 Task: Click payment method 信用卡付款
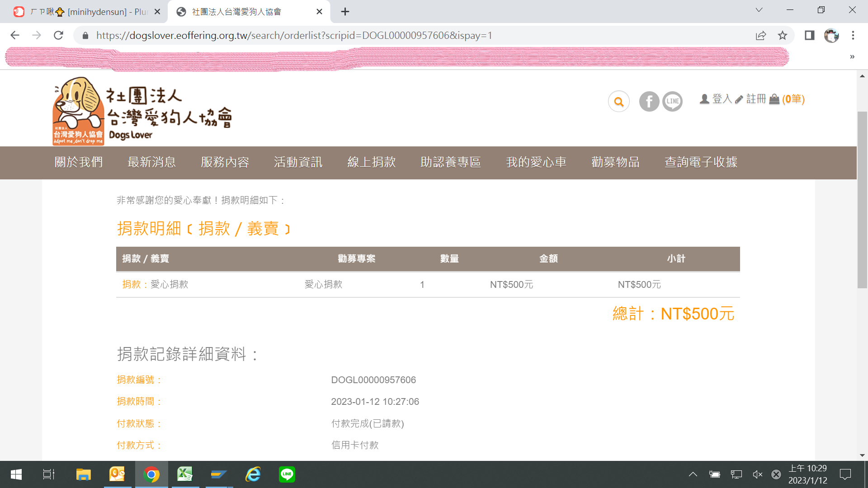point(355,445)
